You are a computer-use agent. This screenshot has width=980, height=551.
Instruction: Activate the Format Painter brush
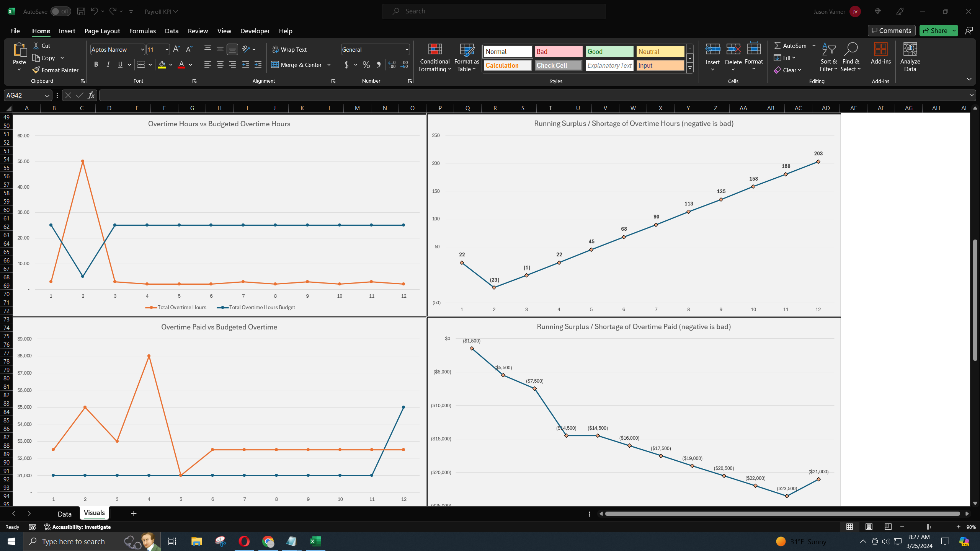click(56, 70)
